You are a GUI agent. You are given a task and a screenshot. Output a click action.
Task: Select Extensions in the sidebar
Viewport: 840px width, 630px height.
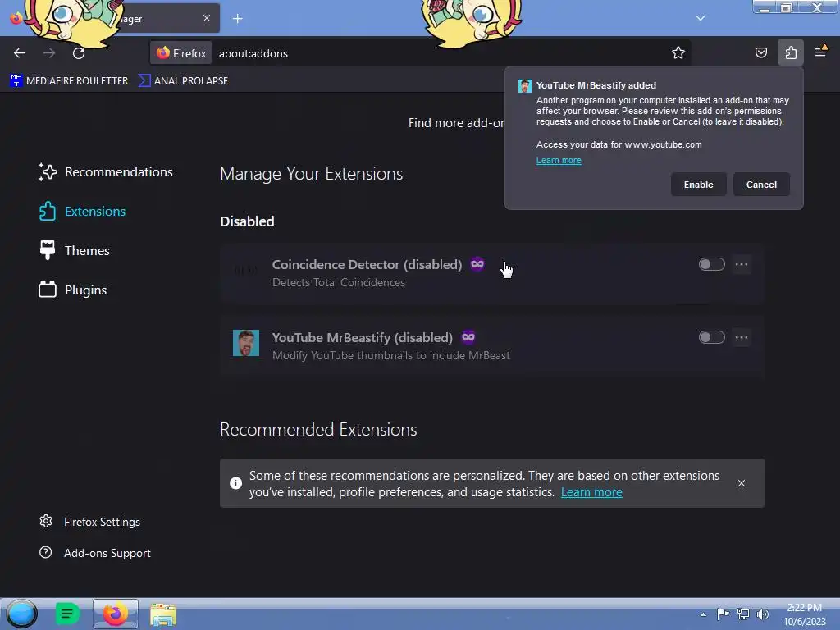coord(82,211)
